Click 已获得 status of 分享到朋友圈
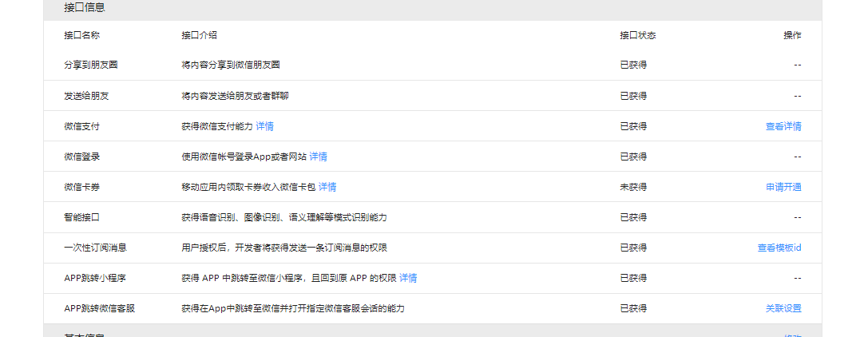 tap(633, 65)
